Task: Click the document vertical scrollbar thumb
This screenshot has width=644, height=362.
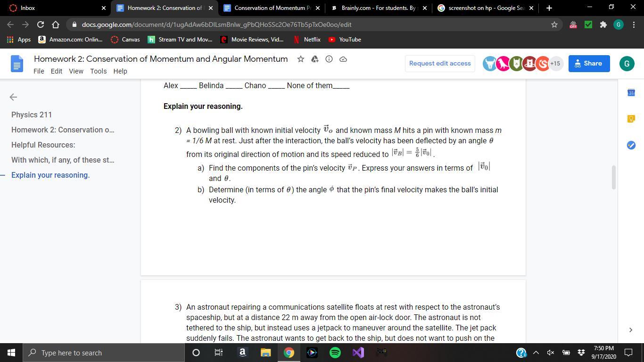Action: pyautogui.click(x=614, y=177)
